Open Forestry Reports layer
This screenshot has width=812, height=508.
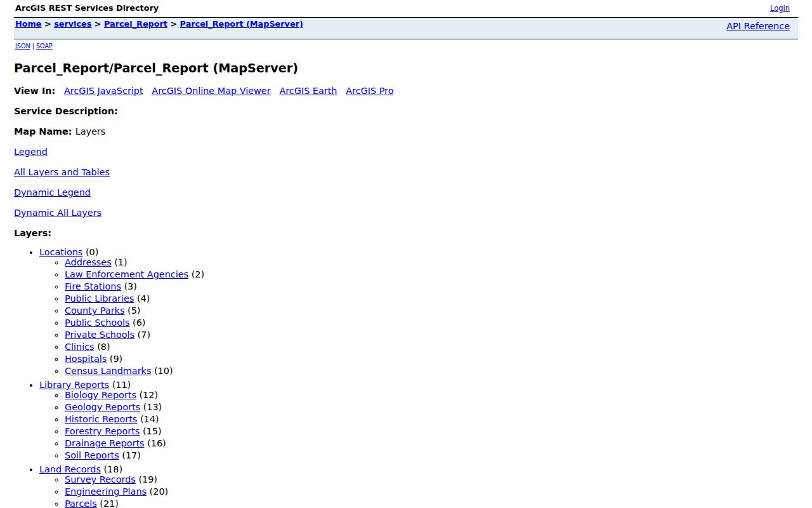(102, 431)
